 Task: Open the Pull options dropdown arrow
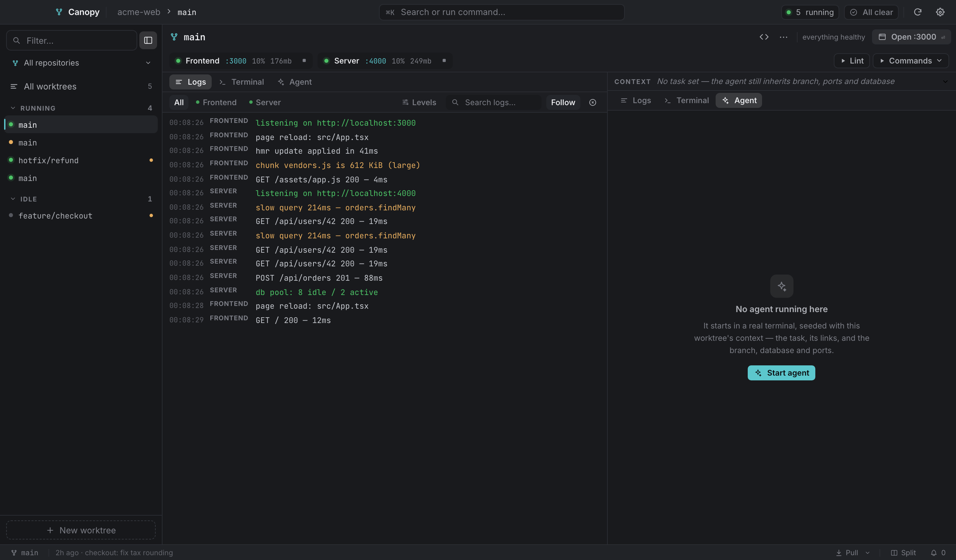click(867, 553)
